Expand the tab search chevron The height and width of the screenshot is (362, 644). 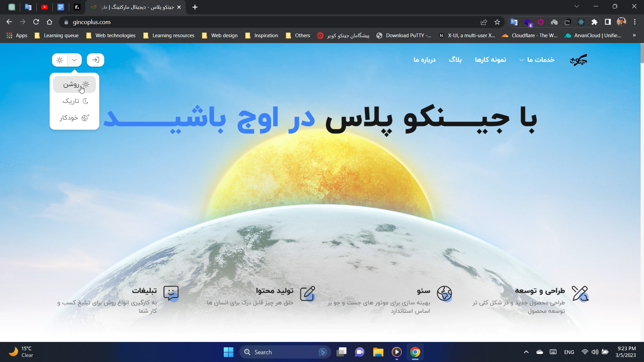click(x=577, y=6)
